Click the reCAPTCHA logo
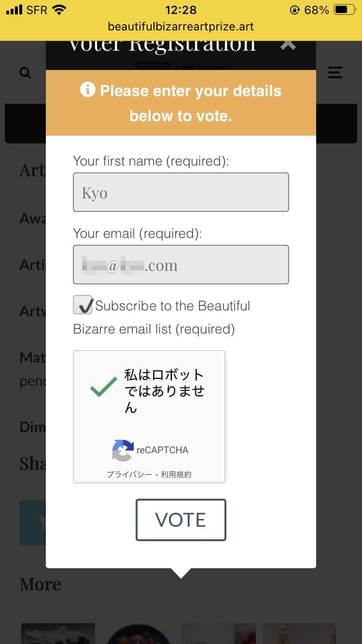362x644 pixels. click(x=123, y=450)
